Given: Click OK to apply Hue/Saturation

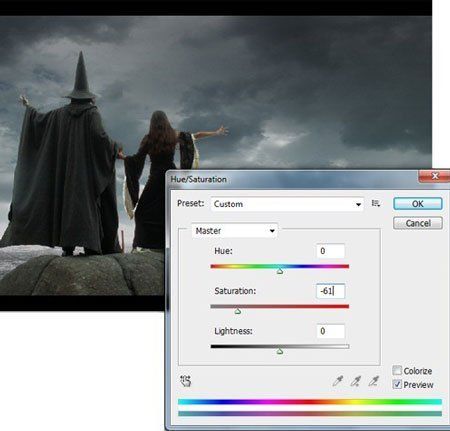Looking at the screenshot, I should point(418,204).
